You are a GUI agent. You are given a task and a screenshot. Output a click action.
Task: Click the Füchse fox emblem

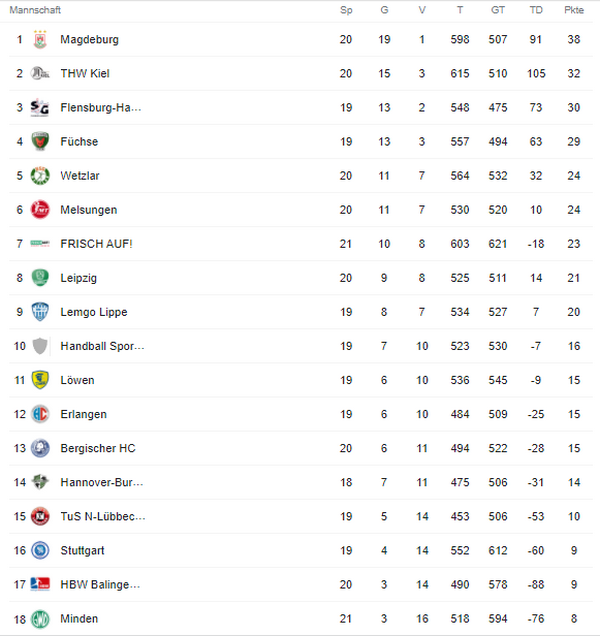(x=40, y=142)
